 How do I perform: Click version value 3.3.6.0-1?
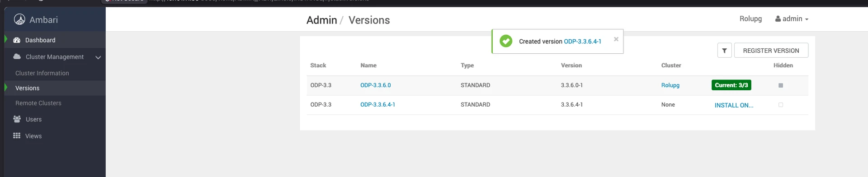click(571, 85)
